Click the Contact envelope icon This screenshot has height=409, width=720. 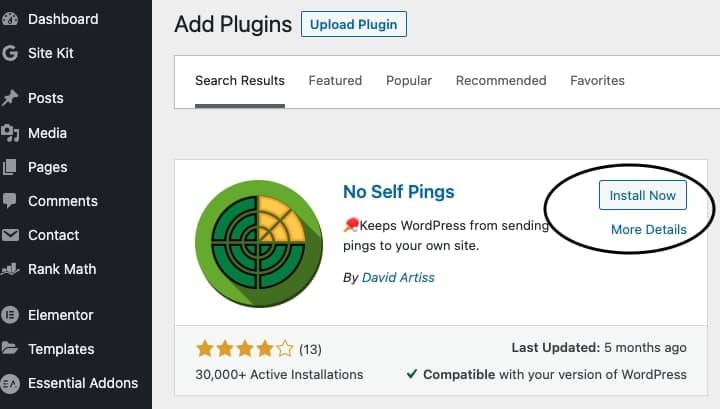[x=9, y=235]
